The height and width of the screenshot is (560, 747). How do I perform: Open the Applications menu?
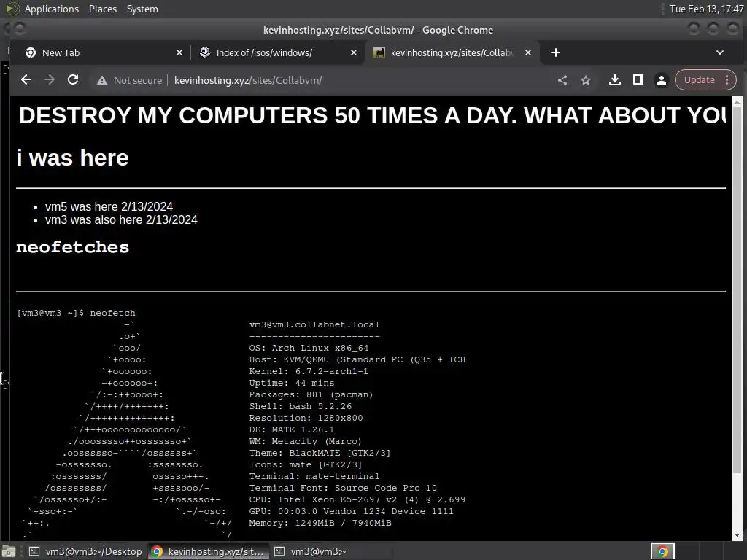52,9
